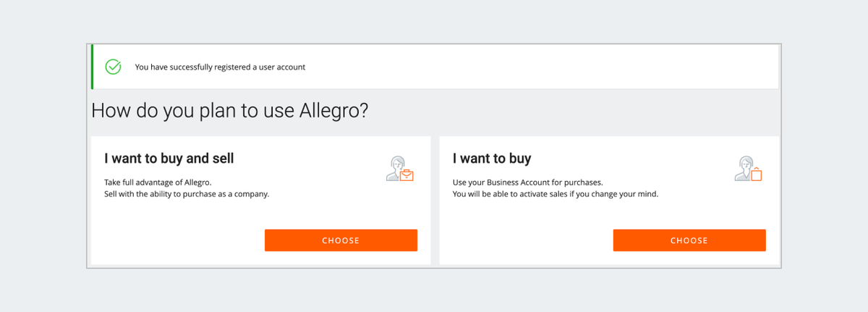
Task: Click "Take full advantage of Allegro." text
Action: pyautogui.click(x=158, y=182)
